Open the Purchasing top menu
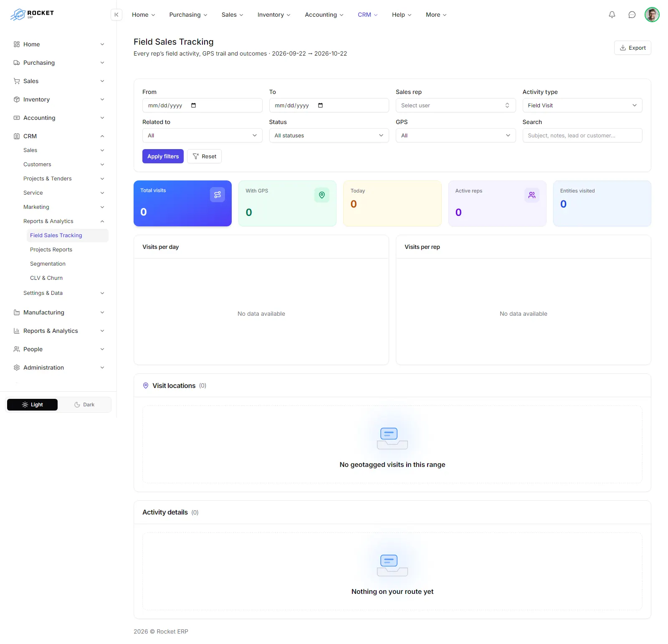This screenshot has width=668, height=644. pyautogui.click(x=188, y=15)
